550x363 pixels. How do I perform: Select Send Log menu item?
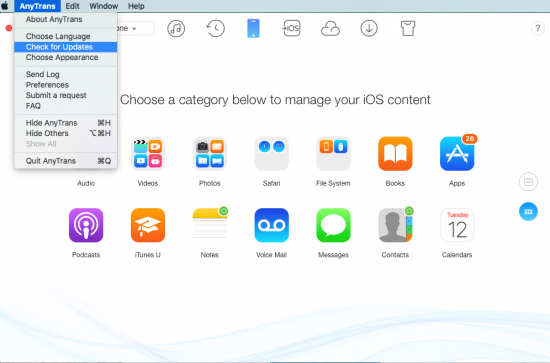[x=66, y=74]
